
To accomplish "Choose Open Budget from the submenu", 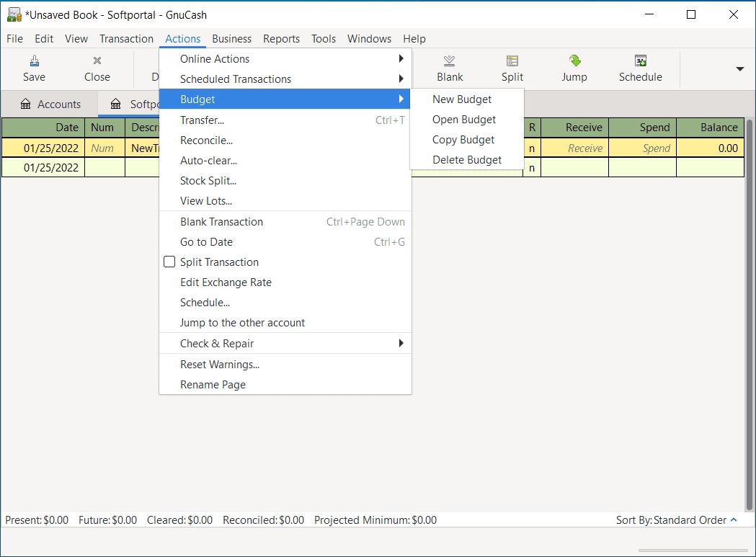I will pos(464,120).
